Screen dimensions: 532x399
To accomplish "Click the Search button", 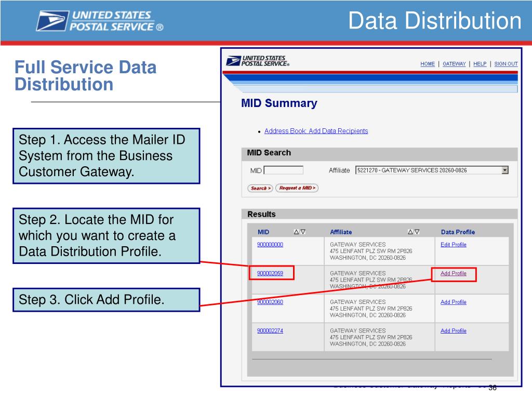I will pyautogui.click(x=260, y=188).
